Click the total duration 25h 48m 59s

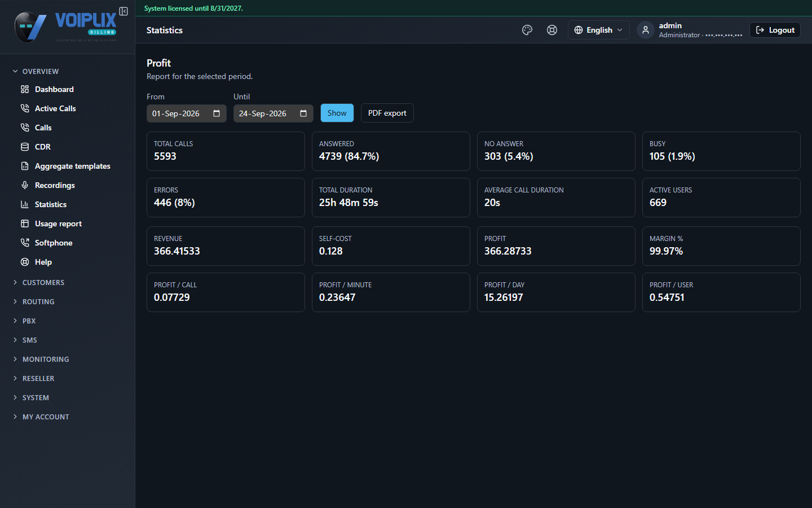click(348, 203)
